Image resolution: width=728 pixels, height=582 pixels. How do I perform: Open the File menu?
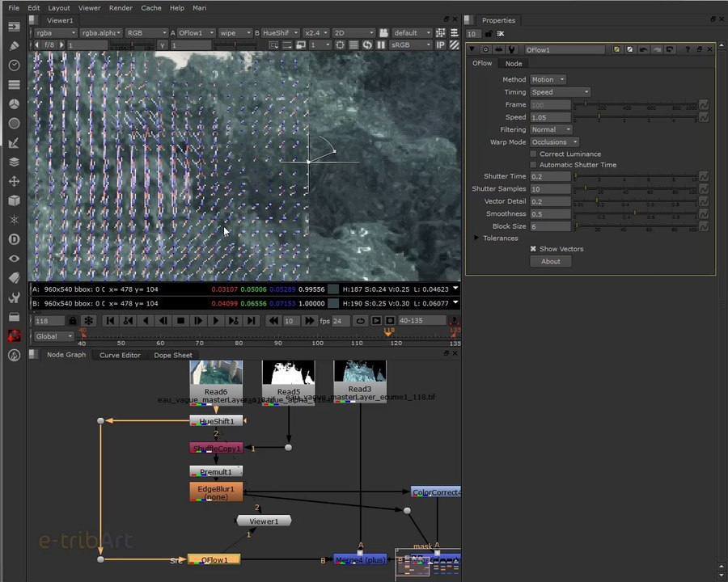tap(14, 8)
